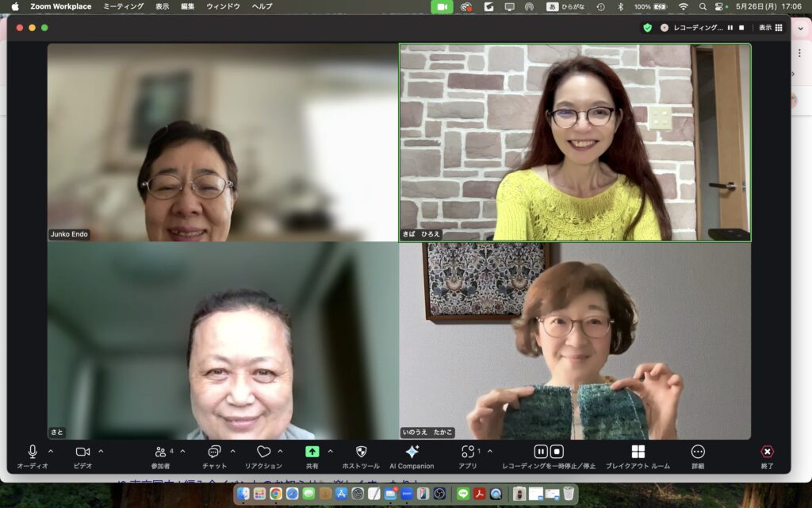Click the リアクション heart icon
The height and width of the screenshot is (508, 812).
point(263,452)
